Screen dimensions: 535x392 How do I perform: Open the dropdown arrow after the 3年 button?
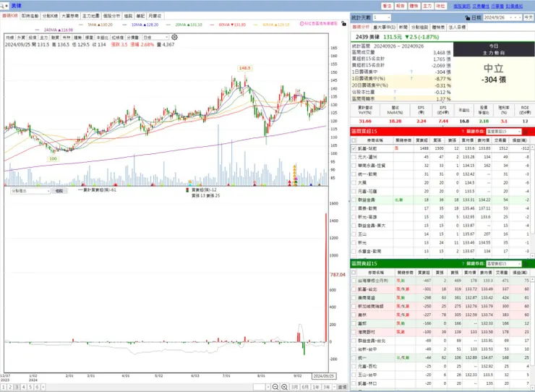click(x=334, y=387)
